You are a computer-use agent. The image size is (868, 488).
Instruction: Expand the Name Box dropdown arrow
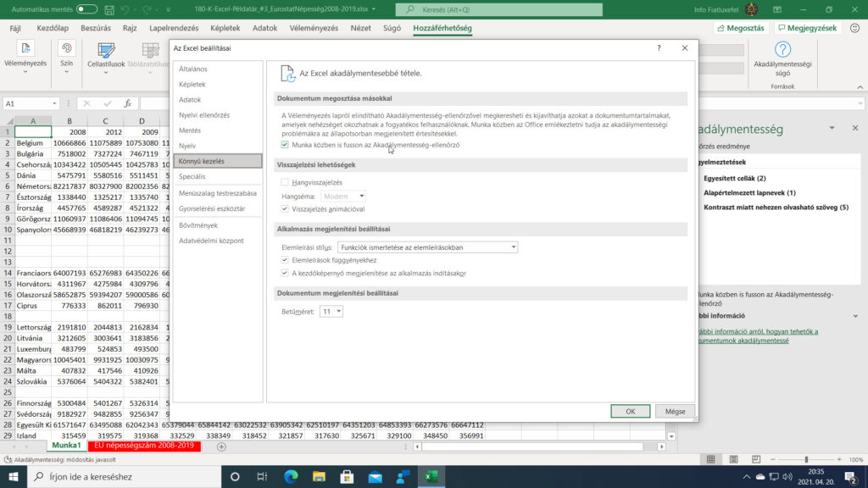click(54, 103)
